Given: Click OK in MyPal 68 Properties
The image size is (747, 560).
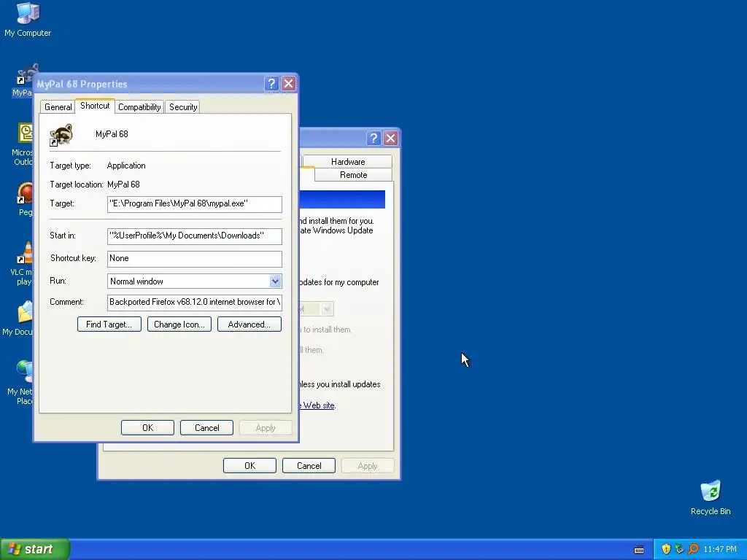Looking at the screenshot, I should click(147, 427).
